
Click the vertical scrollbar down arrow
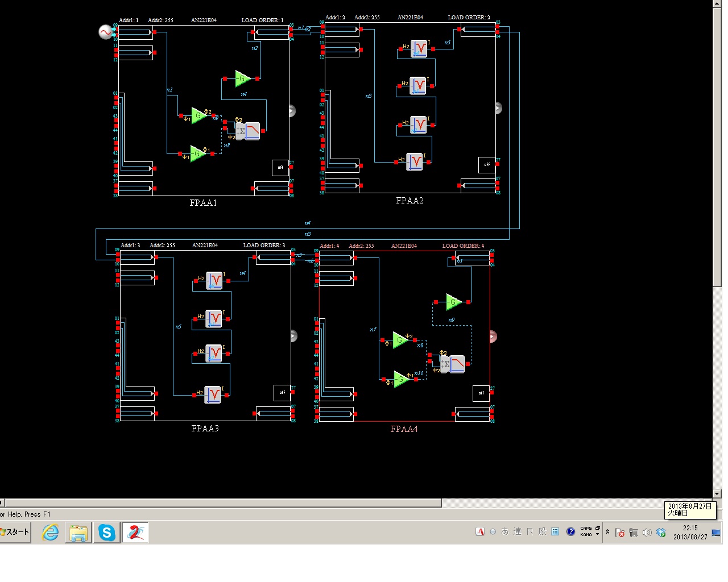coord(717,494)
